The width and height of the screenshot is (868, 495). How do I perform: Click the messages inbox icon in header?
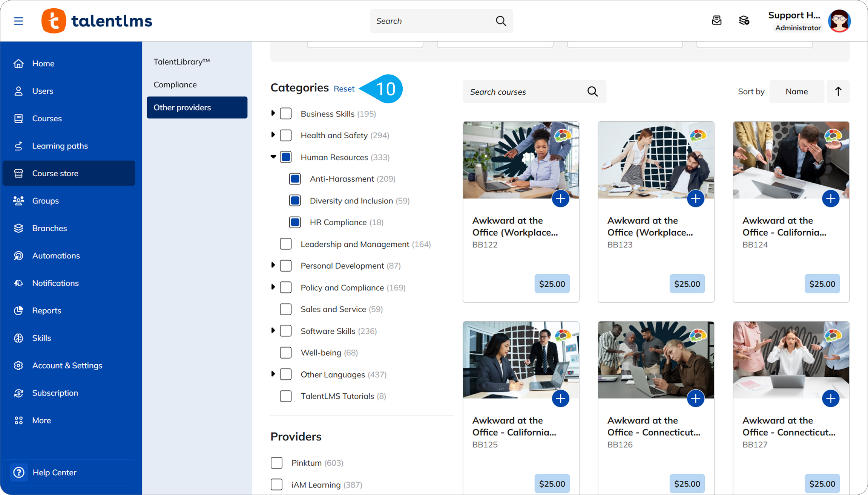coord(716,20)
